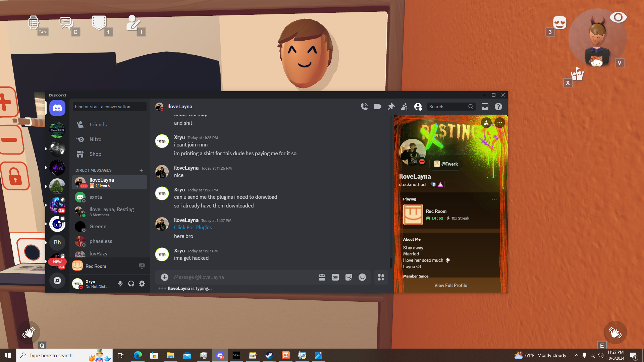The width and height of the screenshot is (644, 362).
Task: Start a voice call with IloveLayna
Action: (364, 107)
